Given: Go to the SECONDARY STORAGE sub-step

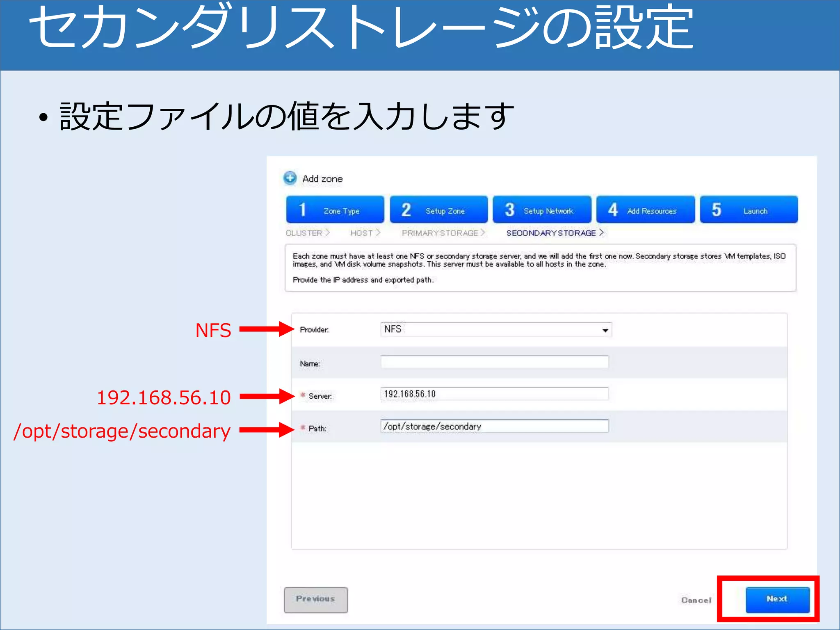Looking at the screenshot, I should 555,233.
